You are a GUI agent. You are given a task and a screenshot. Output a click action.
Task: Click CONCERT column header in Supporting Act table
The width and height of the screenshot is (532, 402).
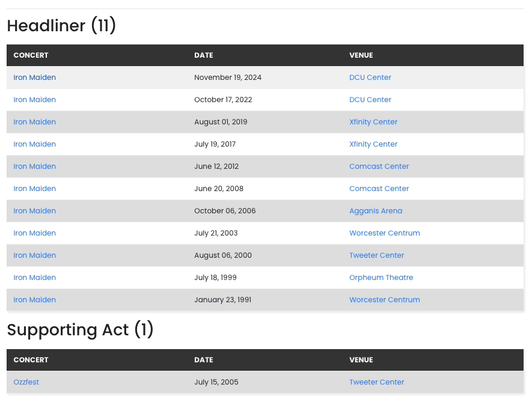(31, 360)
